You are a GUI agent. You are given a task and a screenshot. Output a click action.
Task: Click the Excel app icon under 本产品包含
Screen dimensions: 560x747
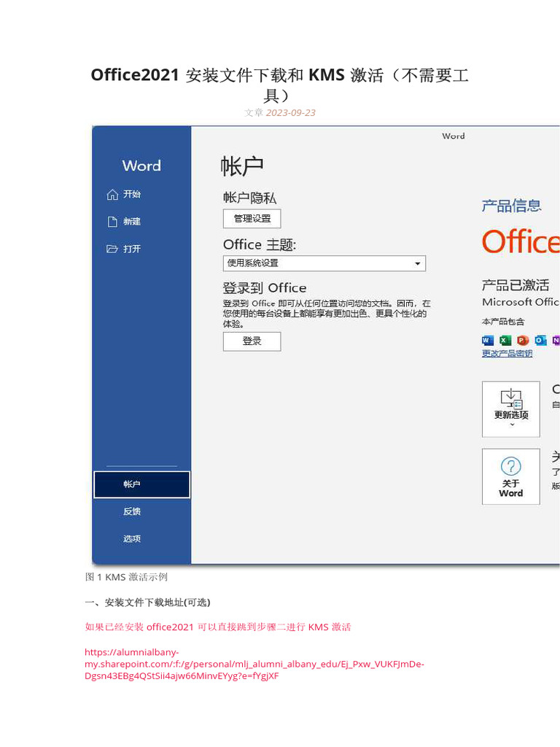coord(505,340)
